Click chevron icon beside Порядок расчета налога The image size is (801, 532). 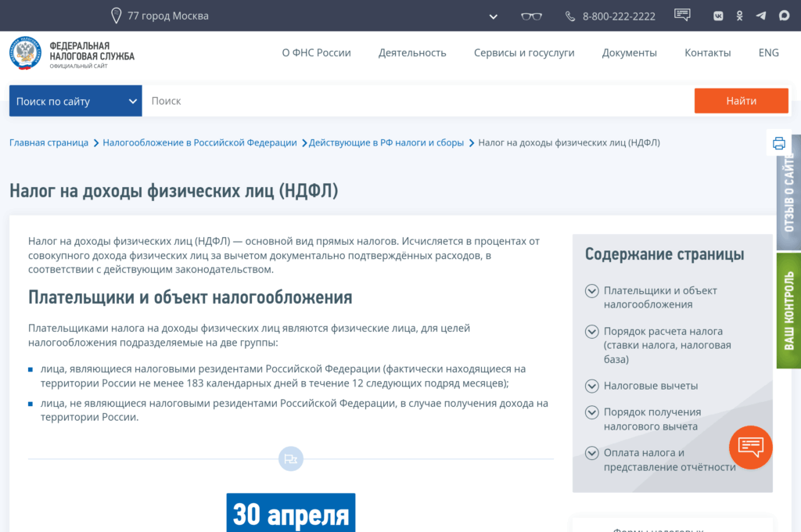(x=591, y=332)
